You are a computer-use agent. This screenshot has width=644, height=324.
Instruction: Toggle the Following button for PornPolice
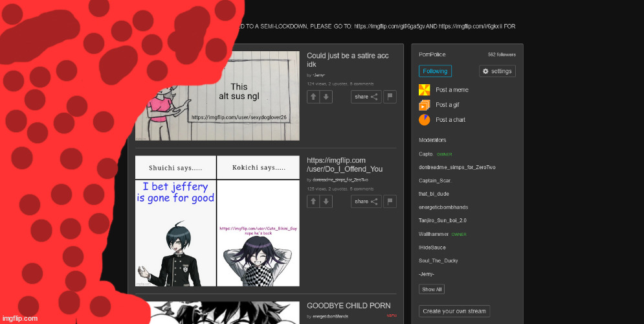(x=435, y=71)
